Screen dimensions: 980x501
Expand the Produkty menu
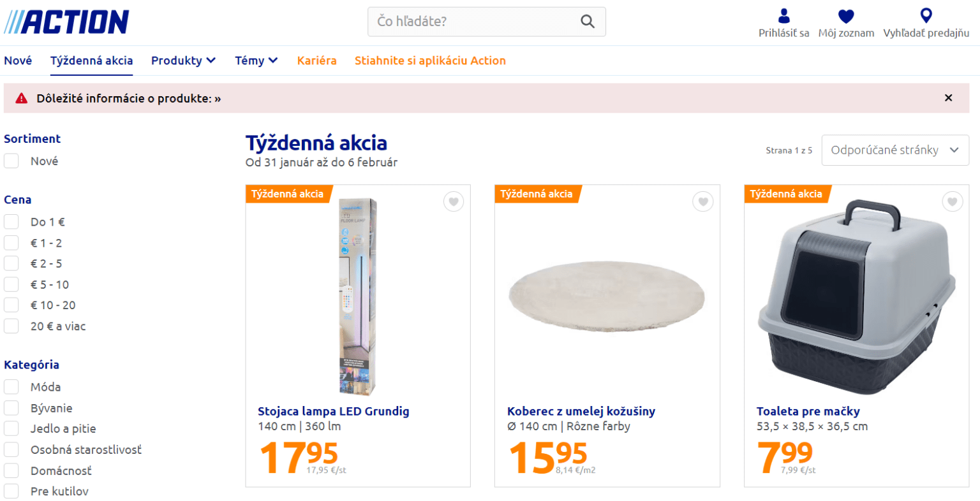point(183,60)
